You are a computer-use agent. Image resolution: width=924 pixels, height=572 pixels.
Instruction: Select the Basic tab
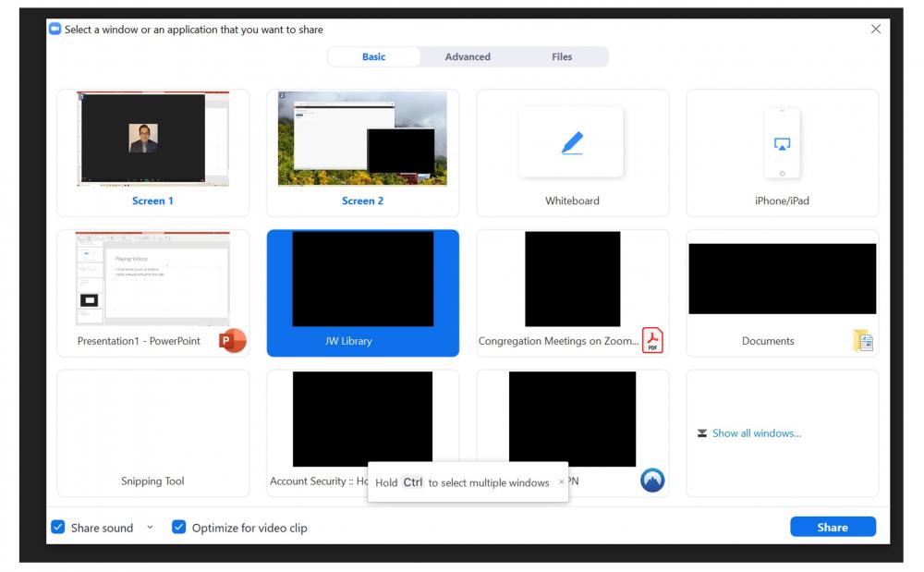click(x=374, y=57)
